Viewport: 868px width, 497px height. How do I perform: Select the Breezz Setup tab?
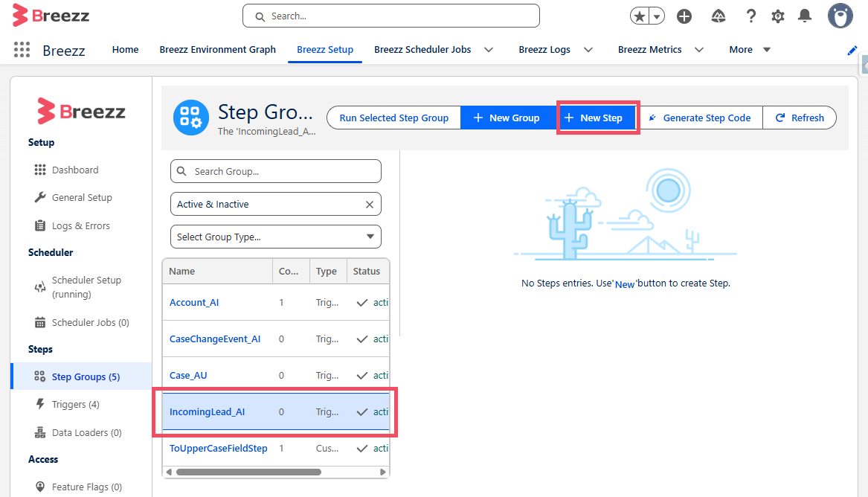(325, 49)
